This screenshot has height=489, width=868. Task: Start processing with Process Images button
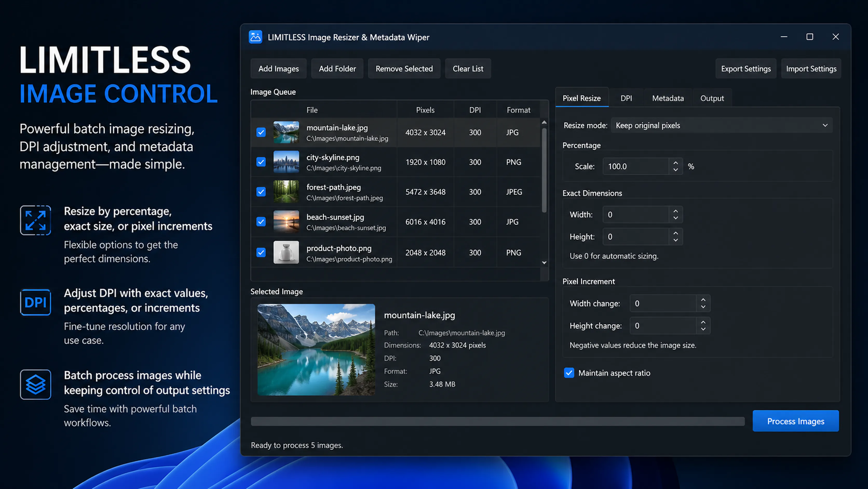tap(796, 421)
